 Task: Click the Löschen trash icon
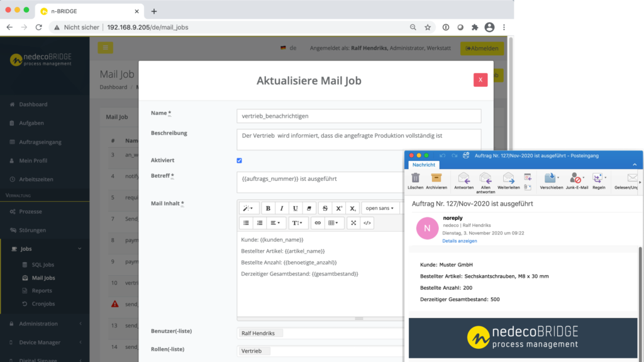(415, 179)
